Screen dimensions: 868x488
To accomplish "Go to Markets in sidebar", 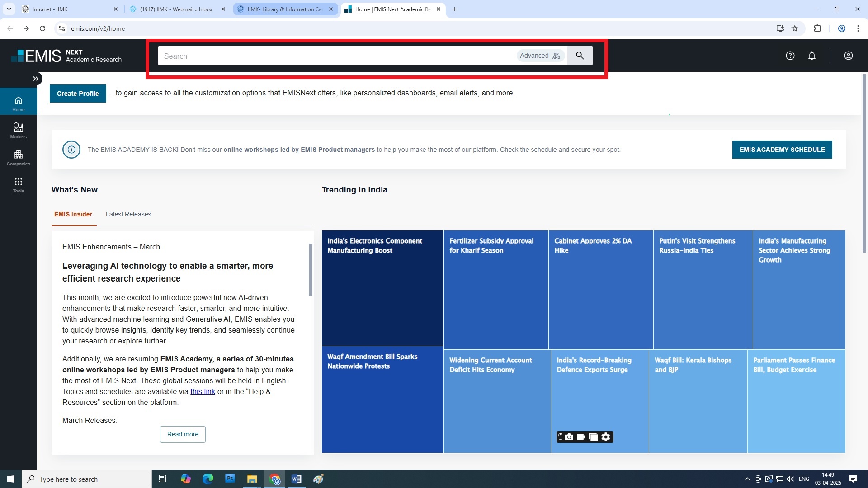I will coord(18,130).
